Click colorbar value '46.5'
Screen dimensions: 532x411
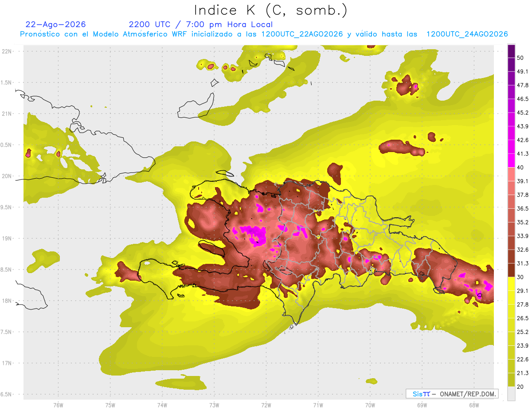522,99
